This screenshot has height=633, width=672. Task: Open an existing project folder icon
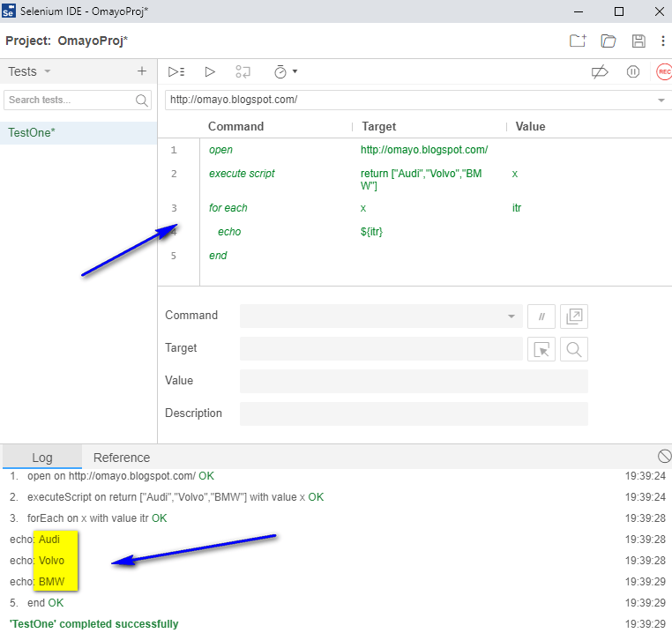[609, 41]
